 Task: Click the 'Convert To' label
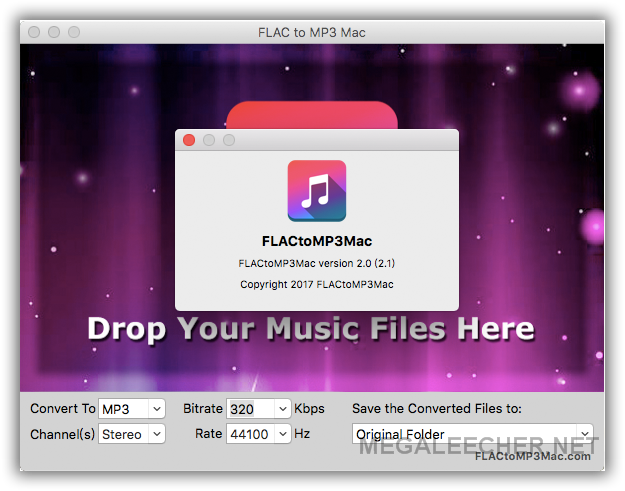63,409
